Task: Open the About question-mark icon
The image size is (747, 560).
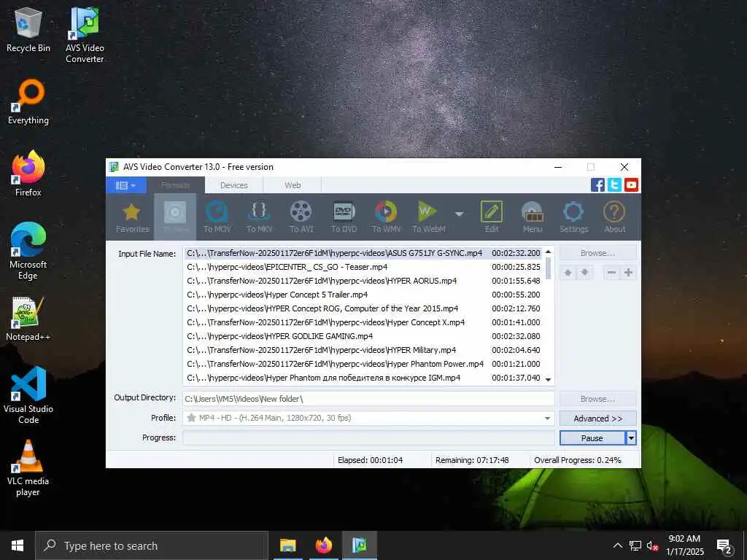Action: pyautogui.click(x=614, y=217)
